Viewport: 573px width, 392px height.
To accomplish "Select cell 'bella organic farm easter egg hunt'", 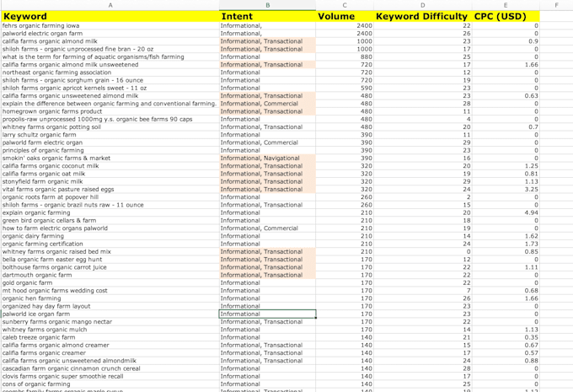I will click(110, 260).
